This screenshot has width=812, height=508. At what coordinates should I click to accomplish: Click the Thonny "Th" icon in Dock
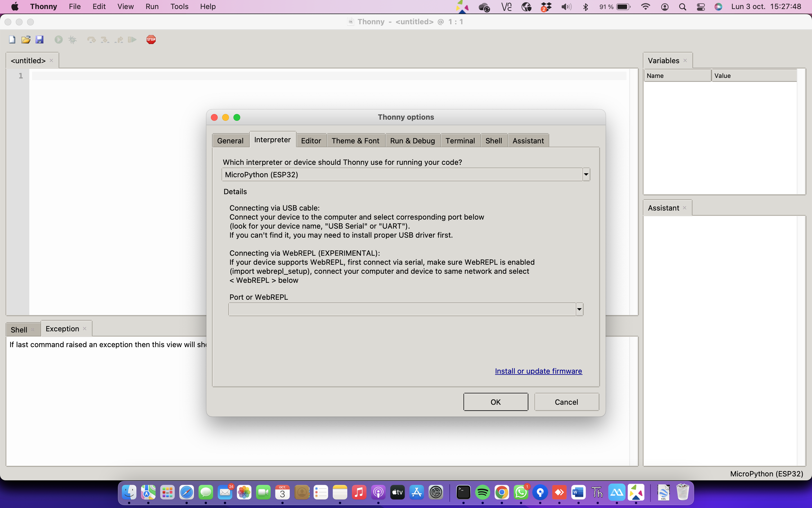pyautogui.click(x=597, y=492)
